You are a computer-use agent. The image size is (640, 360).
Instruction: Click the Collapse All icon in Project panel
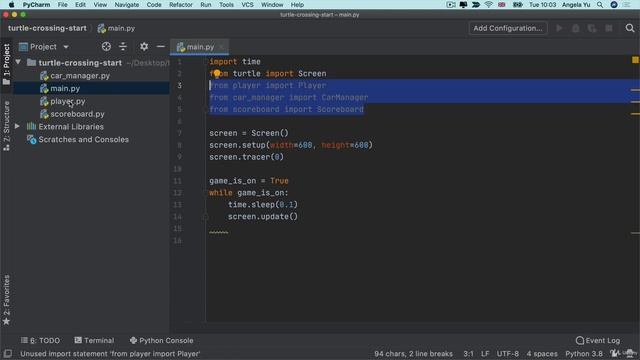[123, 47]
